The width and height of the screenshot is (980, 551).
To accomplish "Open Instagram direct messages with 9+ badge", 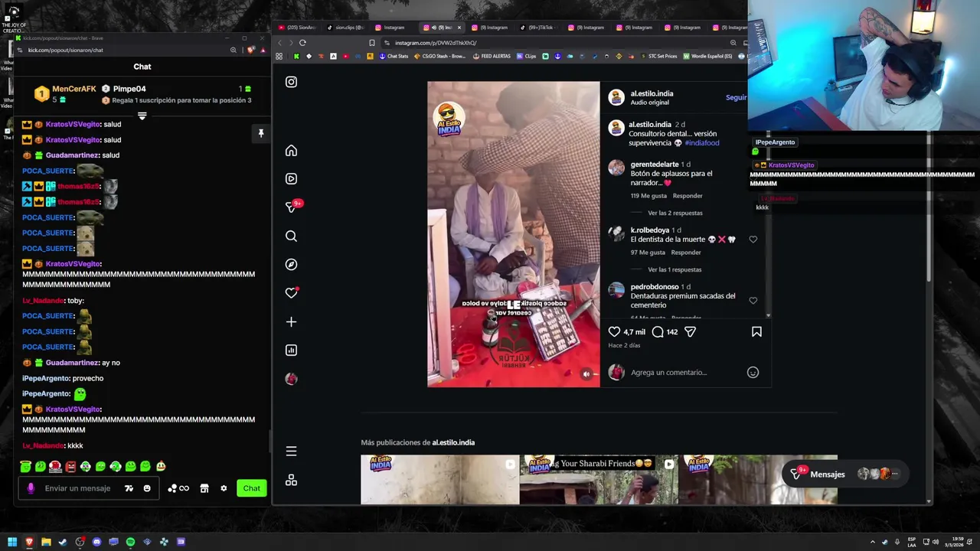I will coord(291,207).
